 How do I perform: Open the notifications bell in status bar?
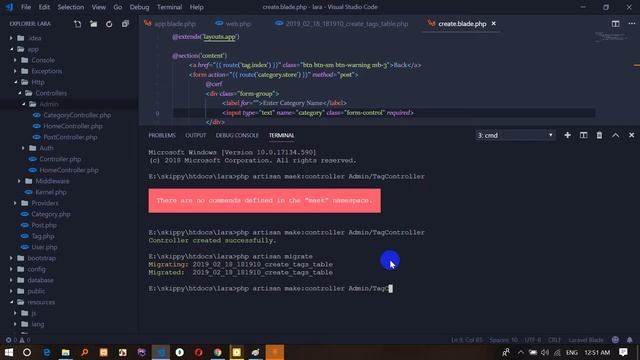point(630,340)
